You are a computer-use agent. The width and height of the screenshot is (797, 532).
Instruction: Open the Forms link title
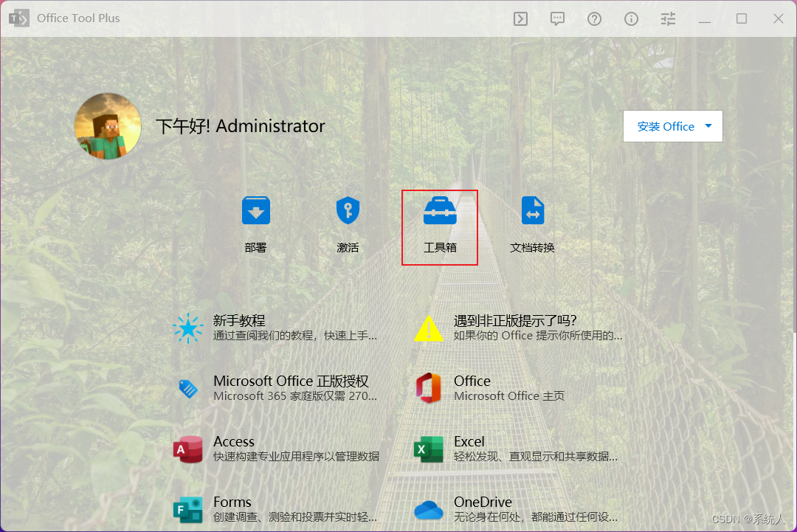pyautogui.click(x=232, y=502)
